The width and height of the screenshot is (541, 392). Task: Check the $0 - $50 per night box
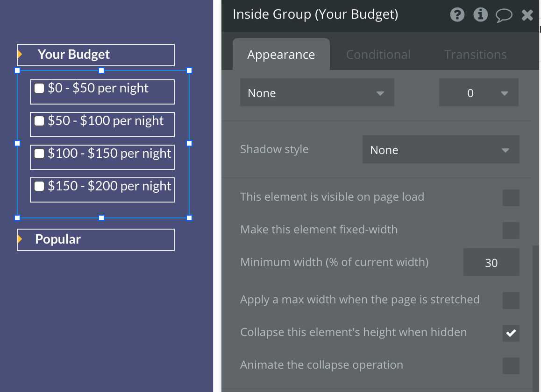[x=40, y=88]
